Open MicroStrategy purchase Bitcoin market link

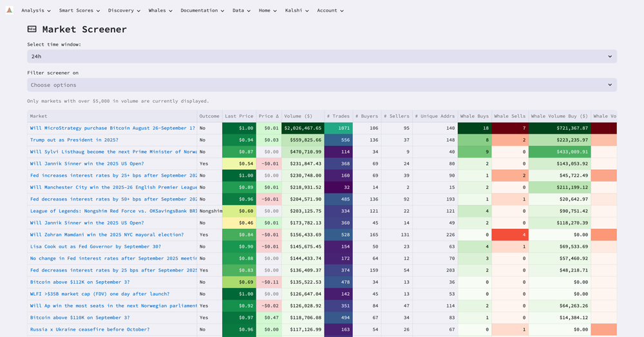[112, 128]
